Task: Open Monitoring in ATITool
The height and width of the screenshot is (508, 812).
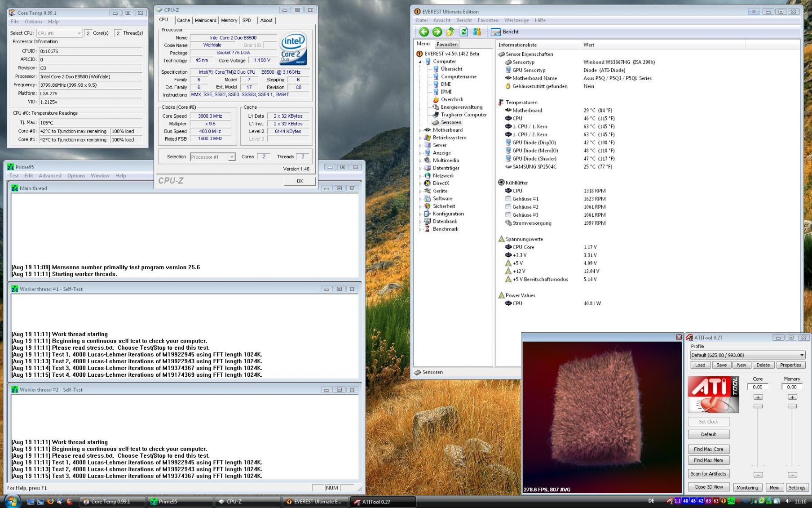Action: pos(747,487)
